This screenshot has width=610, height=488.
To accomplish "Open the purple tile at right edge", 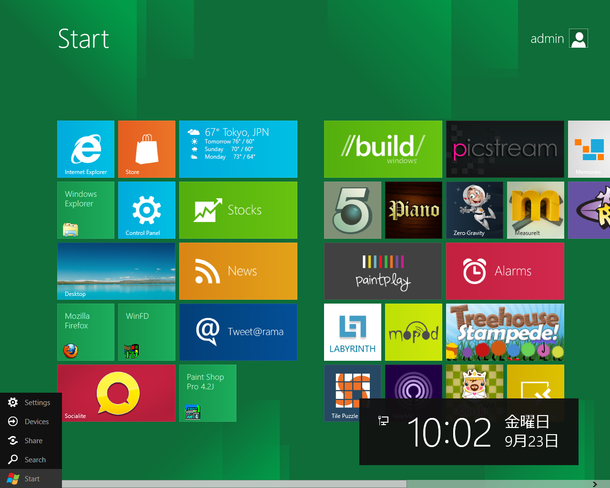I will (589, 210).
